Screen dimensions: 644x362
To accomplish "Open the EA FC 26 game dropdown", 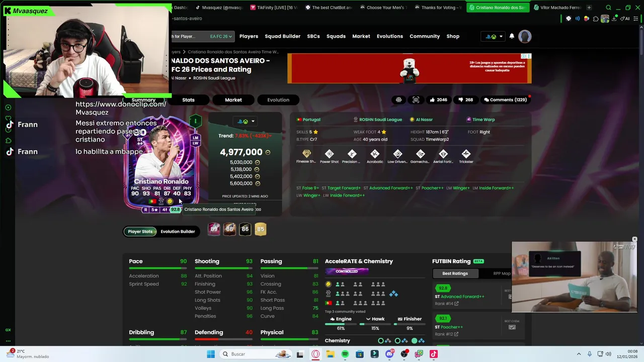I will click(221, 36).
